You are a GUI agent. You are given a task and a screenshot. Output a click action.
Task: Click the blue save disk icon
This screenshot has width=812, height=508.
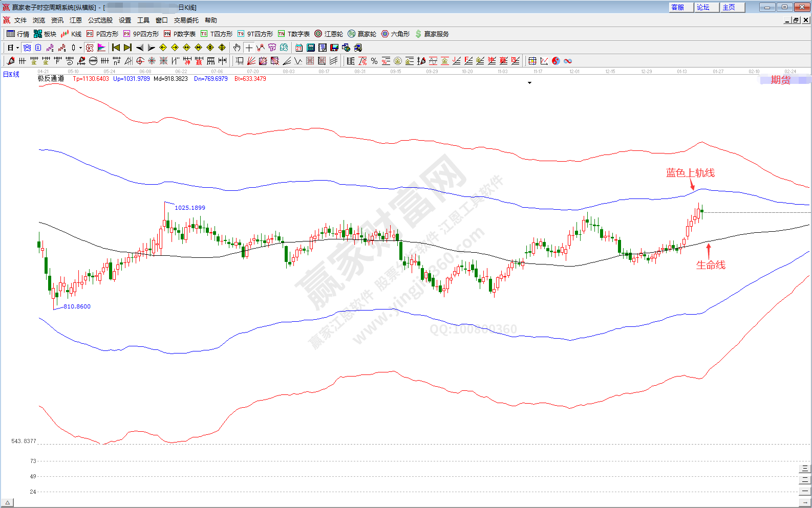click(334, 48)
